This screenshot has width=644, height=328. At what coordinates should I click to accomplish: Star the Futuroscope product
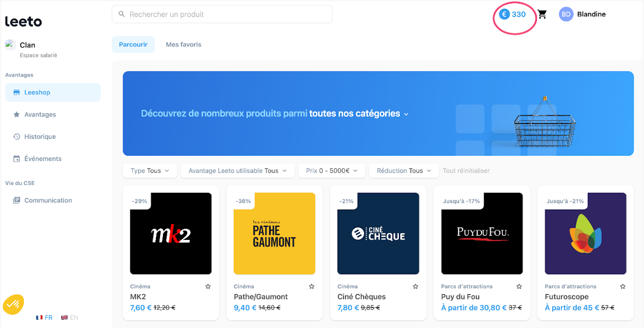click(622, 286)
